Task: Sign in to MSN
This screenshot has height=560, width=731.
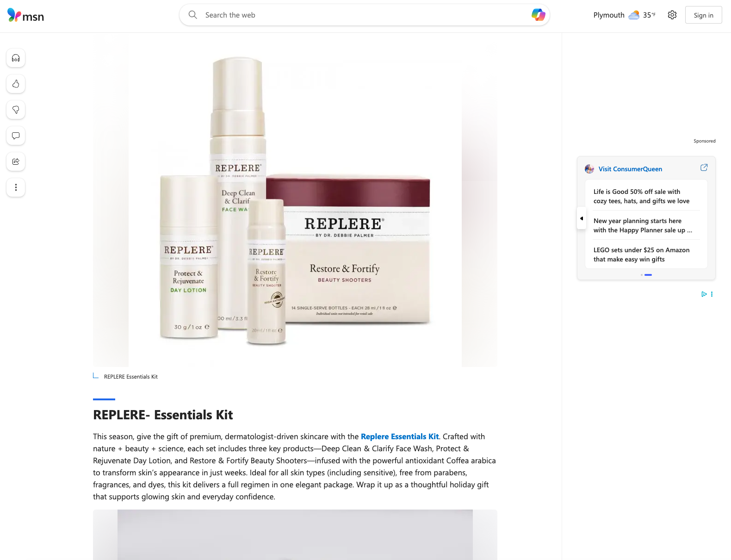Action: tap(703, 15)
